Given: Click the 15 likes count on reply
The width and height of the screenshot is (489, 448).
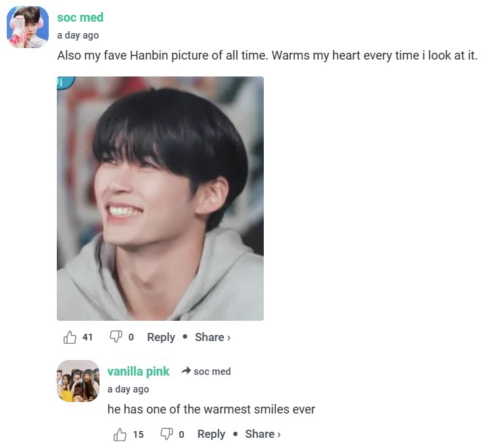Looking at the screenshot, I should click(139, 434).
